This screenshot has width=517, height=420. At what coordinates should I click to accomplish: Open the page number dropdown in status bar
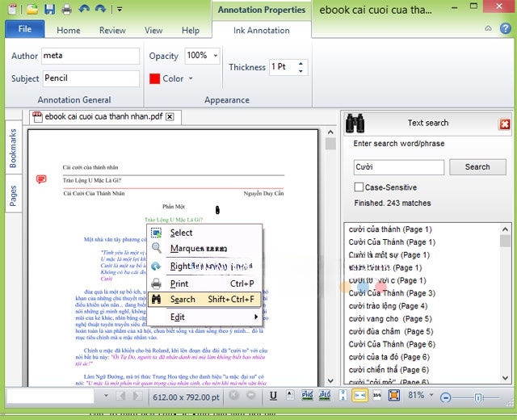[x=106, y=395]
